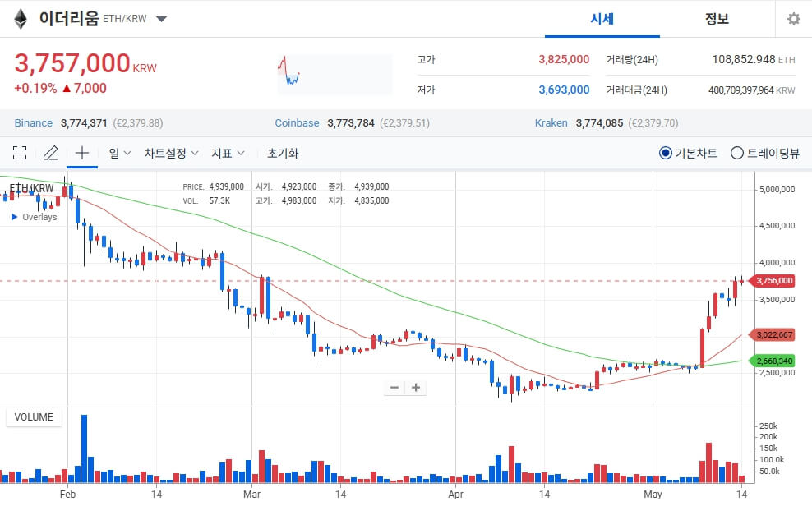Open the Binance price link
The height and width of the screenshot is (506, 812).
(x=32, y=122)
